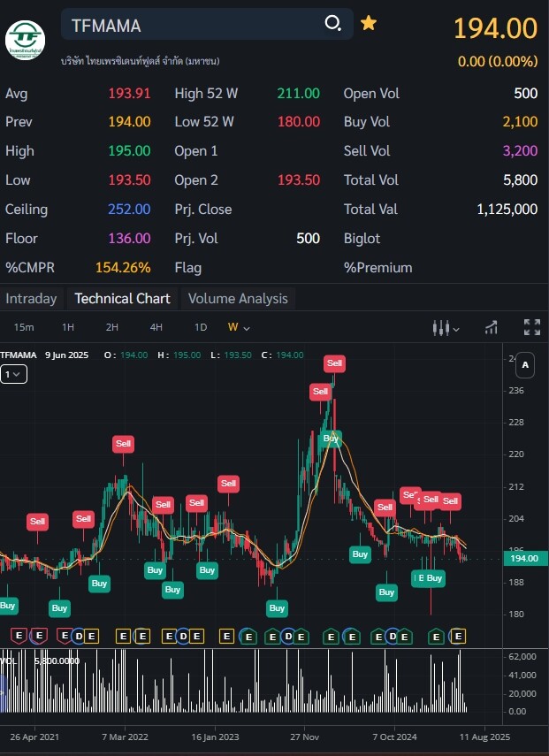Toggle the 'A' auto-scale button
The image size is (549, 756).
coord(525,365)
